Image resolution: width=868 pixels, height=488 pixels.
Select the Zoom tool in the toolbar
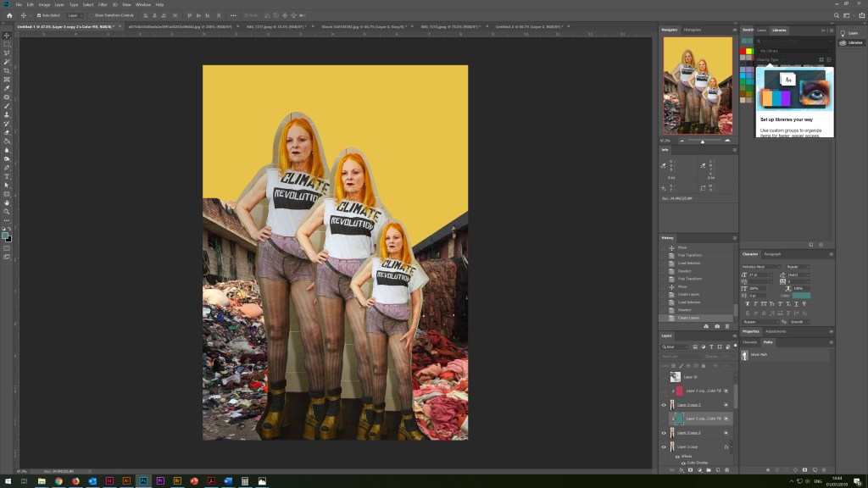7,212
